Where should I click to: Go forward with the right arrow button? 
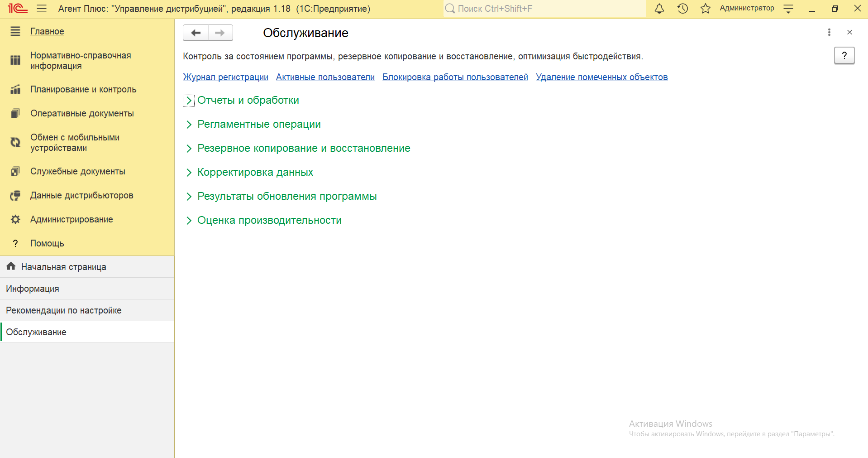click(220, 33)
